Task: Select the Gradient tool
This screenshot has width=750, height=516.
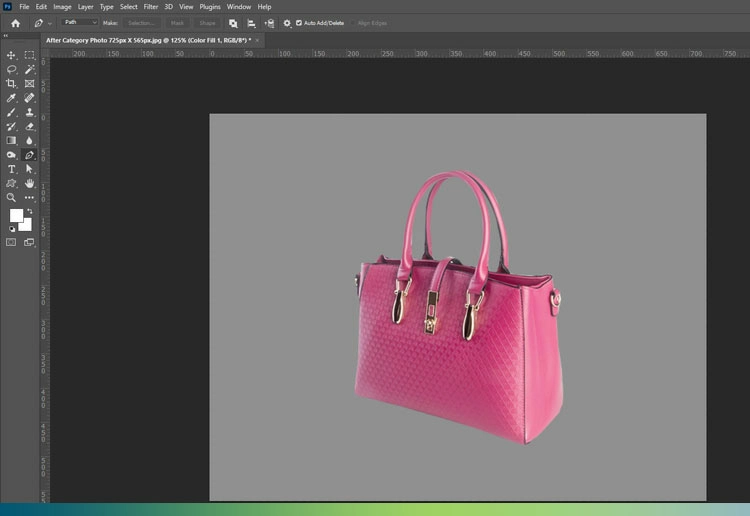Action: click(x=11, y=141)
